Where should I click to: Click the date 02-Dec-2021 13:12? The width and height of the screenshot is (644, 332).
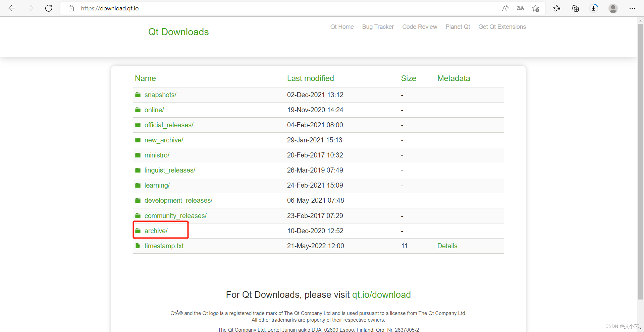(315, 95)
